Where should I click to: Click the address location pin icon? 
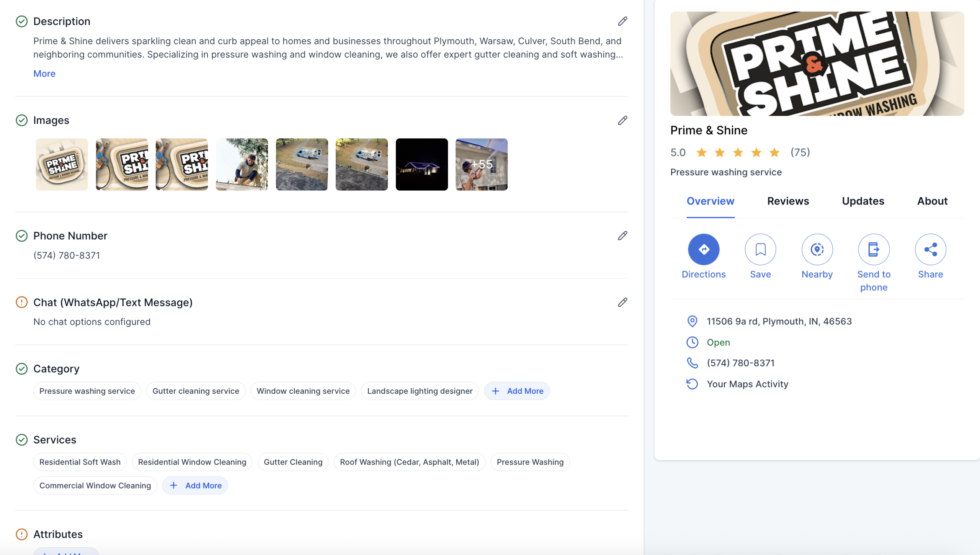coord(692,321)
